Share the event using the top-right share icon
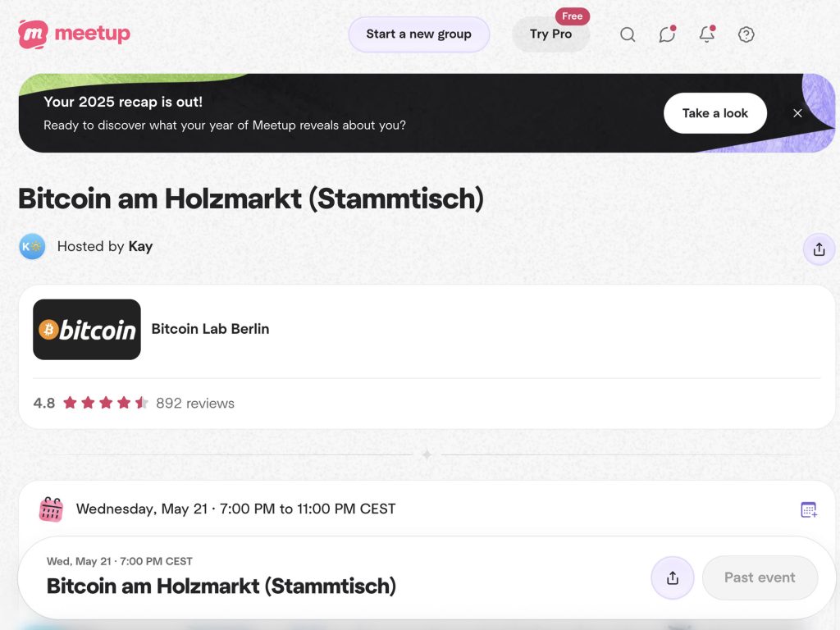 [818, 248]
